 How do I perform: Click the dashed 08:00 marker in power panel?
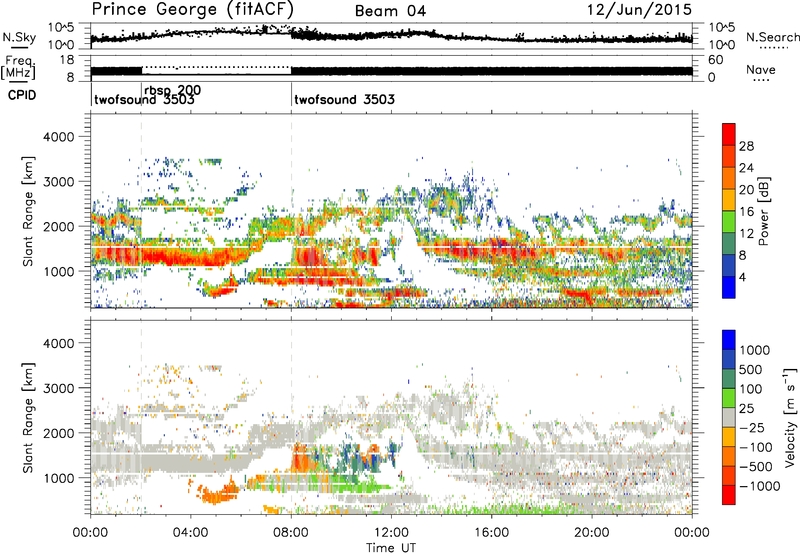point(291,211)
